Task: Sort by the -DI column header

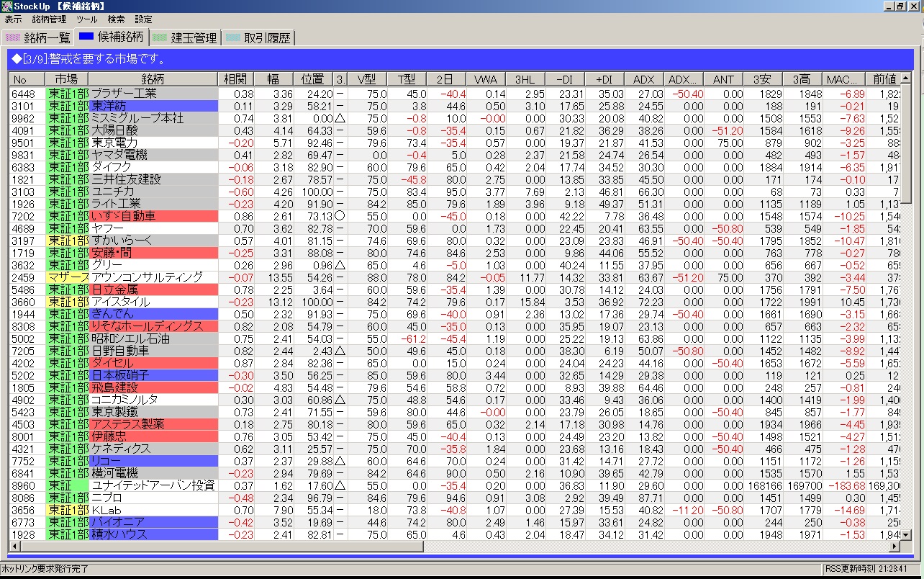Action: pyautogui.click(x=565, y=79)
